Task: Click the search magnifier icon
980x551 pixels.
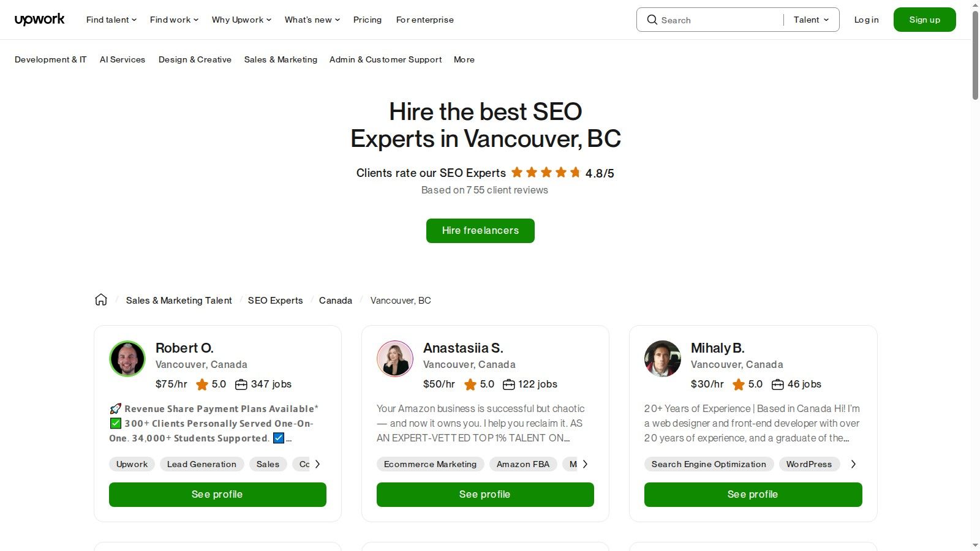Action: click(652, 20)
